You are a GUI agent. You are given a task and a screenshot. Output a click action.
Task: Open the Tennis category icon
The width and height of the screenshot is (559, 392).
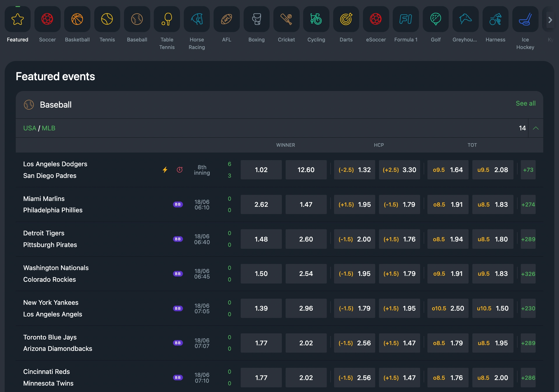pyautogui.click(x=107, y=19)
